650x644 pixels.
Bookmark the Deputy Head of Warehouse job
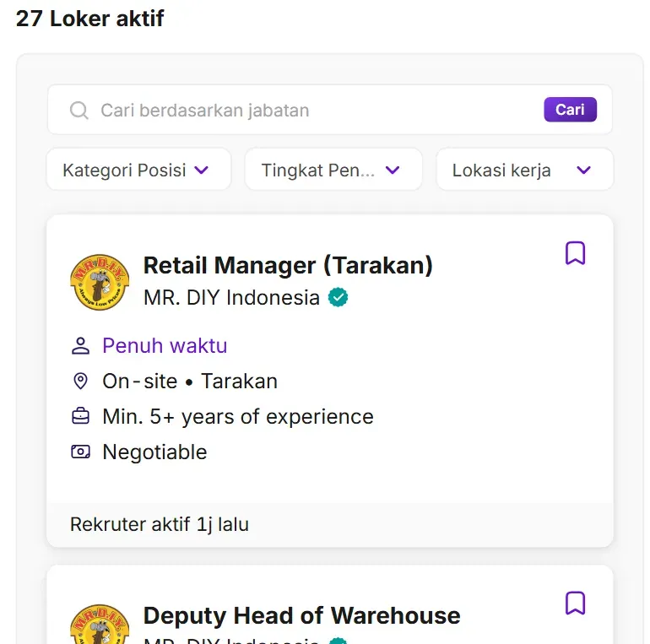point(575,603)
